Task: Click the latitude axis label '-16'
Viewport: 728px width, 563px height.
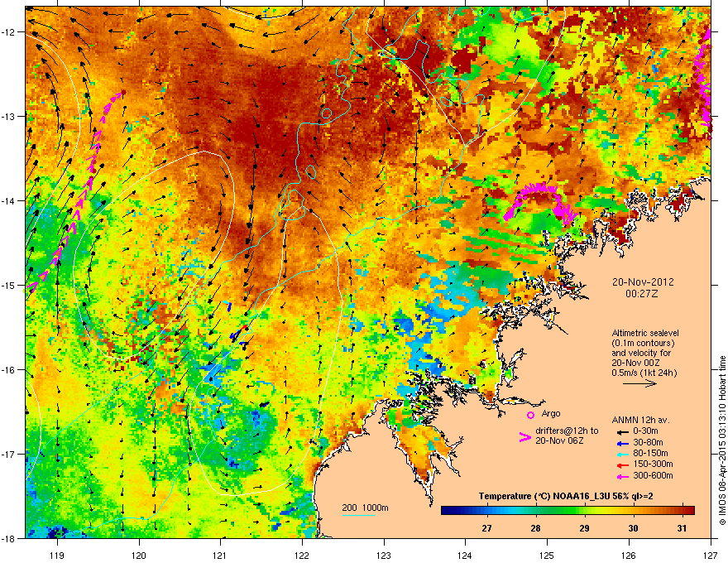Action: pyautogui.click(x=8, y=369)
